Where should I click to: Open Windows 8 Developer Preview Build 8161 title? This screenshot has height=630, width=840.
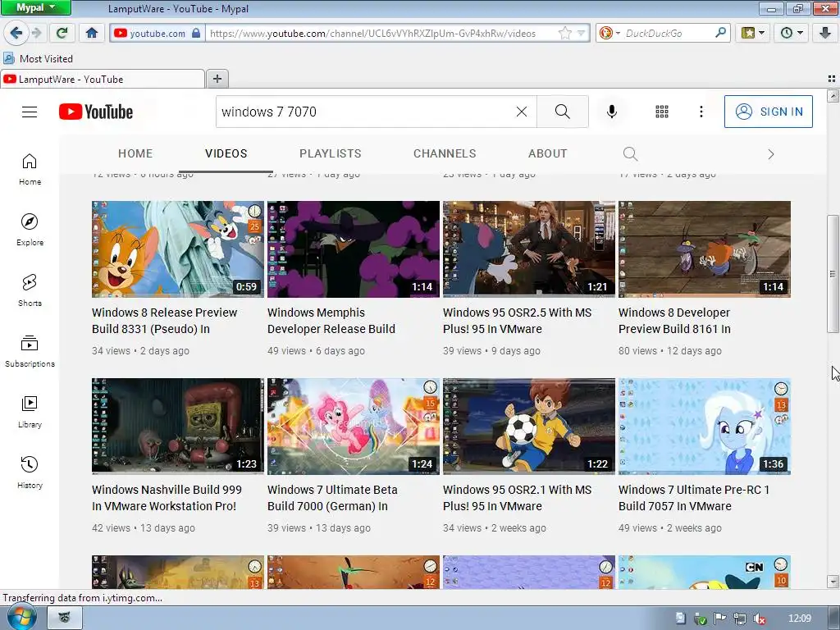674,321
